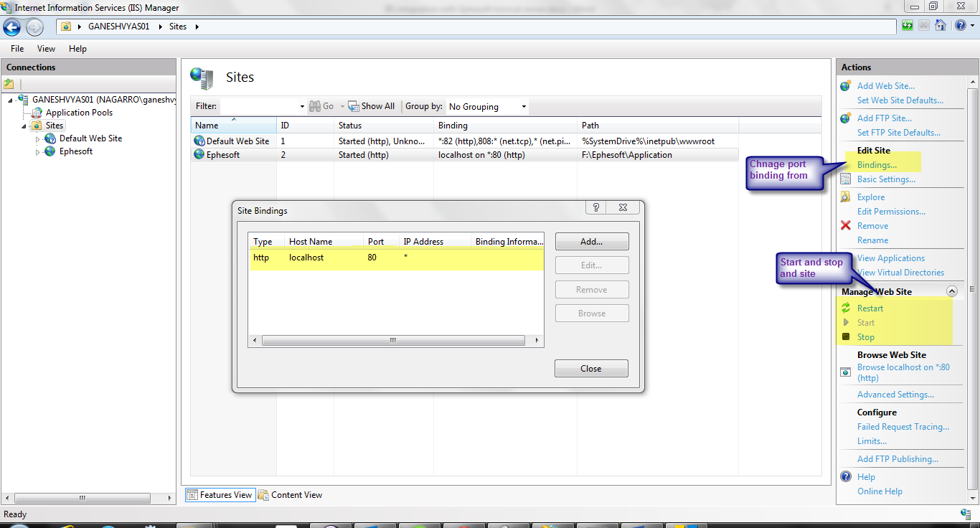
Task: Click the Add Web Site globe icon
Action: point(845,85)
